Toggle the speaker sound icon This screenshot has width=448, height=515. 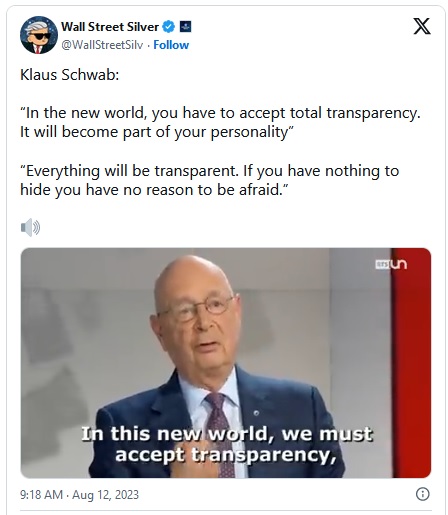click(x=30, y=228)
